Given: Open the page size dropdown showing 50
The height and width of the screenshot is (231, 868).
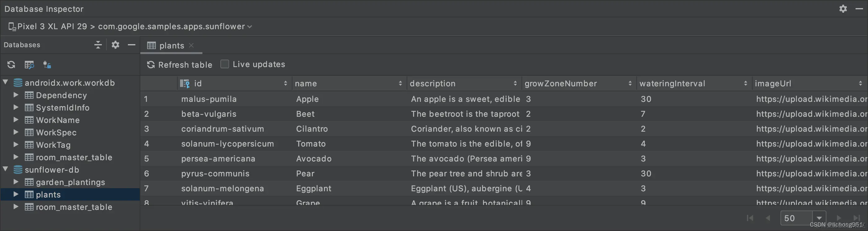Looking at the screenshot, I should point(819,218).
